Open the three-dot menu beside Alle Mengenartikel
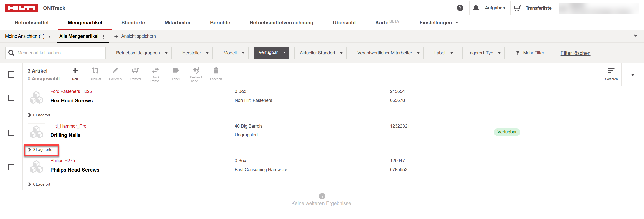644x219 pixels. pos(104,36)
